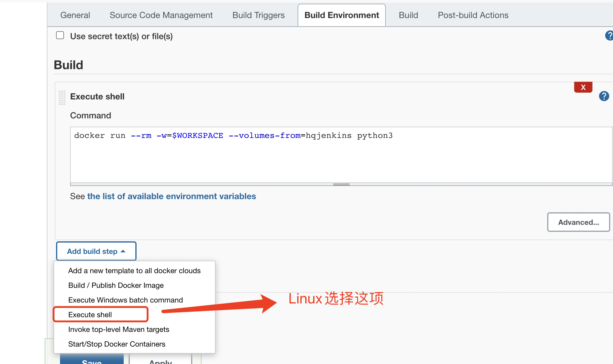Select Start/Stop Docker Containers option

[117, 344]
